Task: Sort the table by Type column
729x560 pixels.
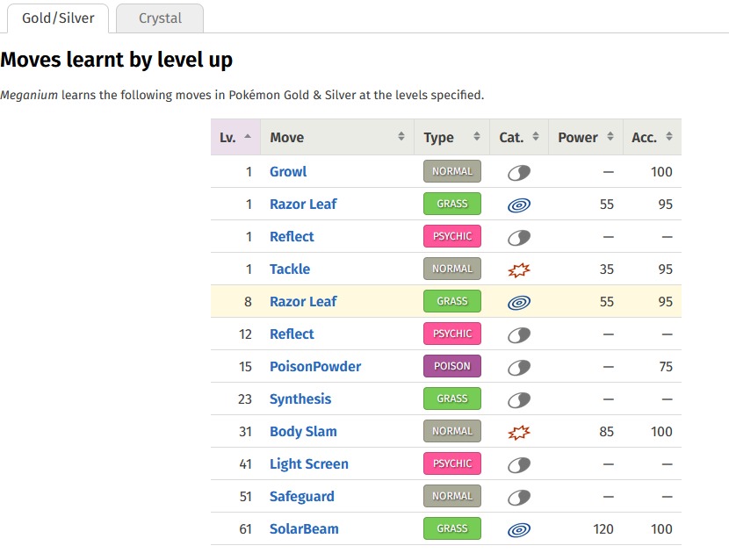Action: 451,138
